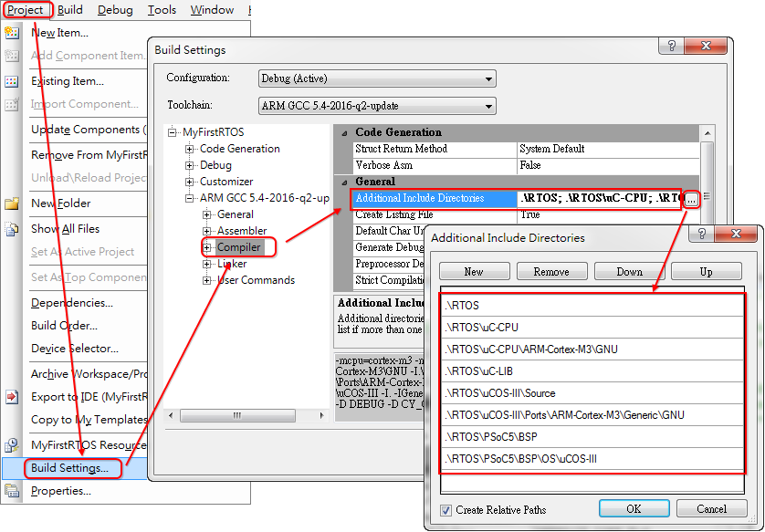The image size is (765, 532).
Task: Choose Build Settings from the Project menu
Action: [69, 468]
